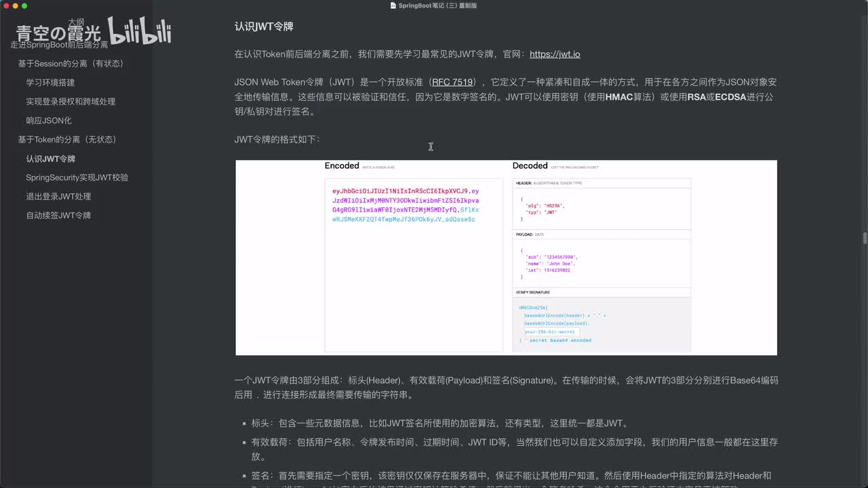The image size is (868, 488).
Task: Go to 自动续签JWT令牌 outline entry
Action: 58,216
